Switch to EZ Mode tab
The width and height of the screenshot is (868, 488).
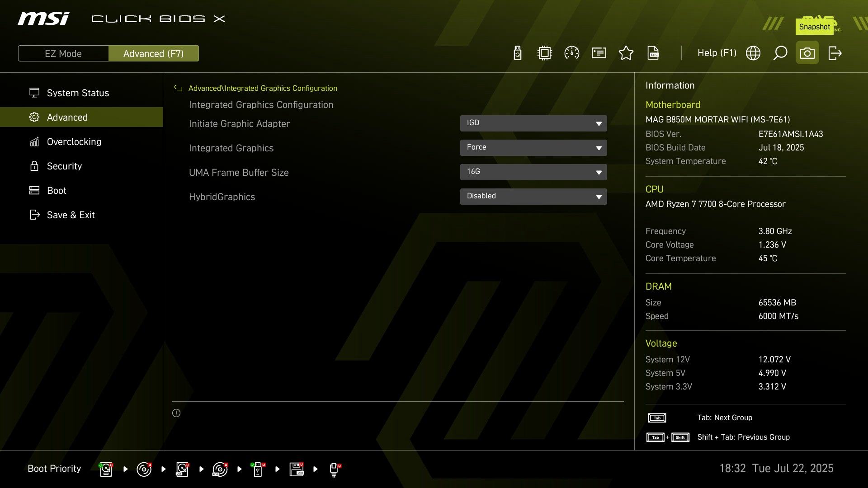click(63, 53)
